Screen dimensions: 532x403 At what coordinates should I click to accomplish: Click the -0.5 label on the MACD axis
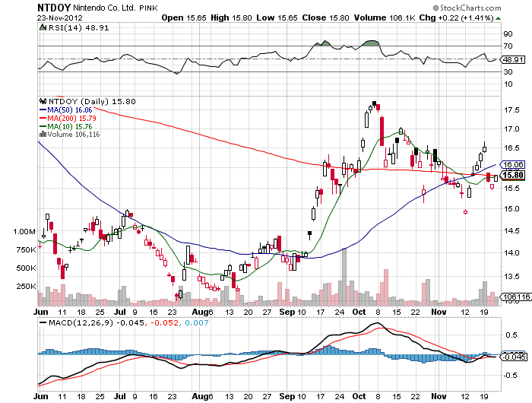coord(510,376)
